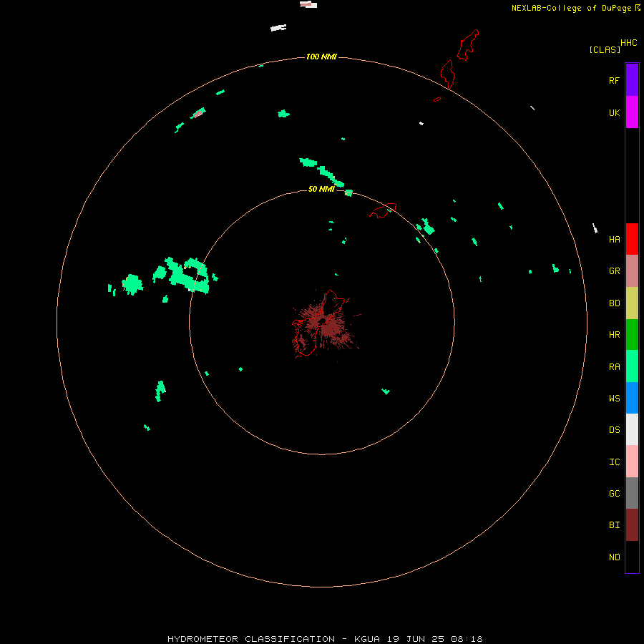Screen dimensions: 644x644
Task: Click the DS legend label
Action: coord(614,430)
